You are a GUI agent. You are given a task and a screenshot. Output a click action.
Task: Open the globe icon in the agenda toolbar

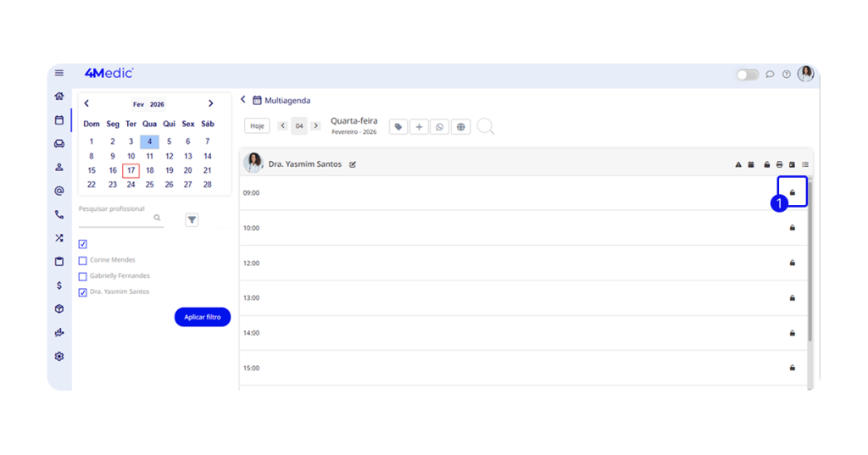pyautogui.click(x=460, y=127)
